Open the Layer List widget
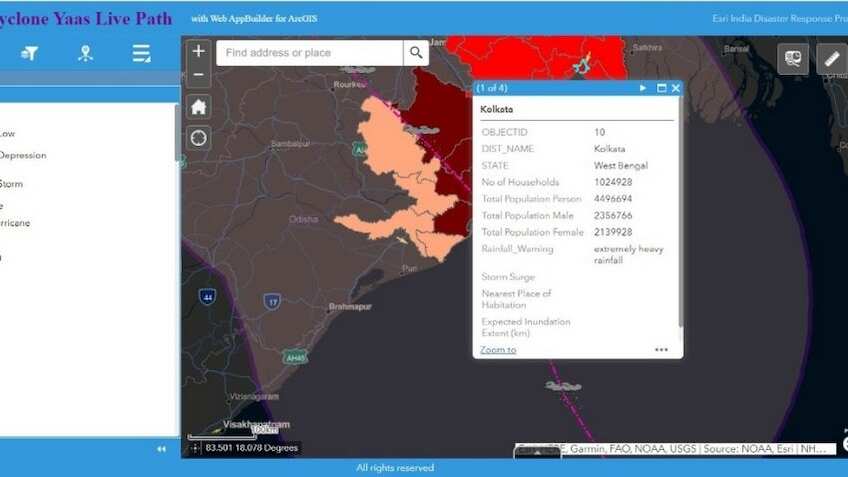 [142, 53]
